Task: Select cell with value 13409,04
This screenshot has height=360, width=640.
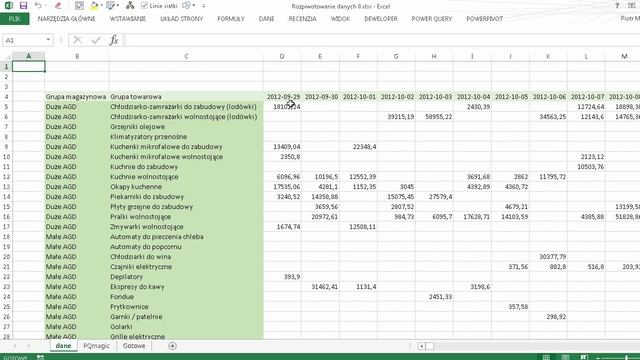Action: 282,147
